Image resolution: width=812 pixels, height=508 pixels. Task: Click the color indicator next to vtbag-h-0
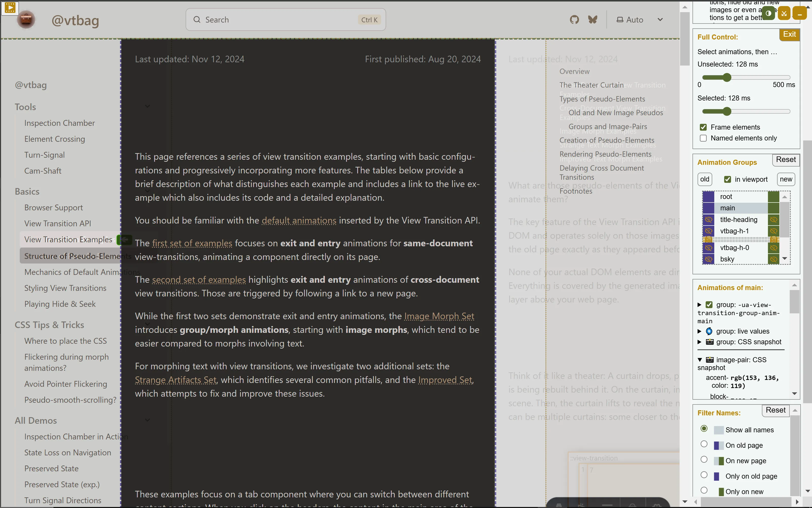709,248
